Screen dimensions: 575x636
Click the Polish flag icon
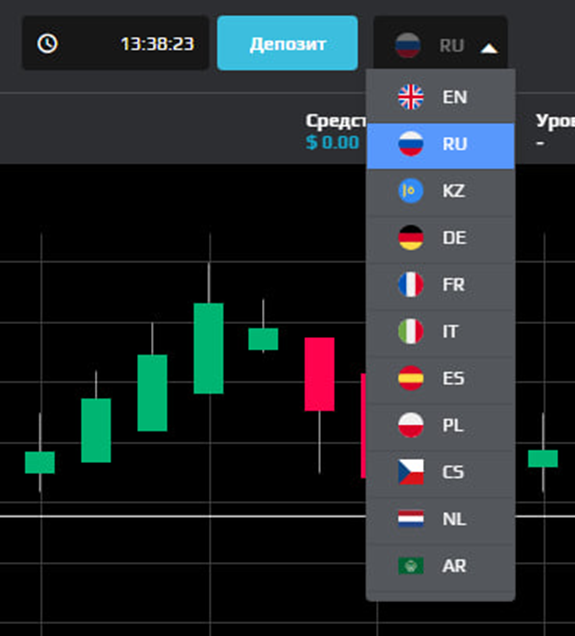411,425
